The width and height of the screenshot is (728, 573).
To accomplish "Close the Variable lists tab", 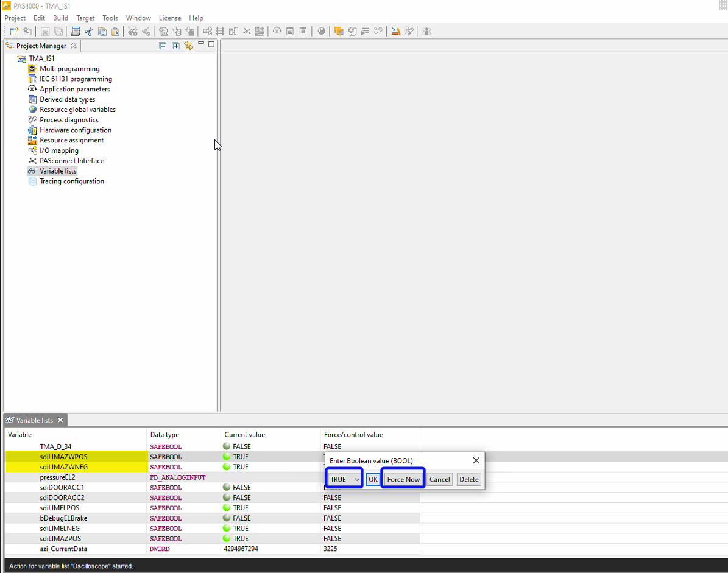I will (x=60, y=420).
